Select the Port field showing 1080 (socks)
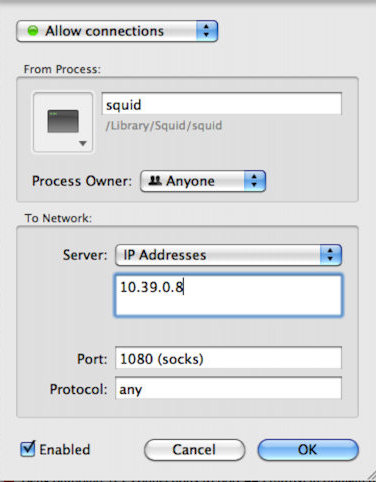This screenshot has width=376, height=482. pos(228,358)
